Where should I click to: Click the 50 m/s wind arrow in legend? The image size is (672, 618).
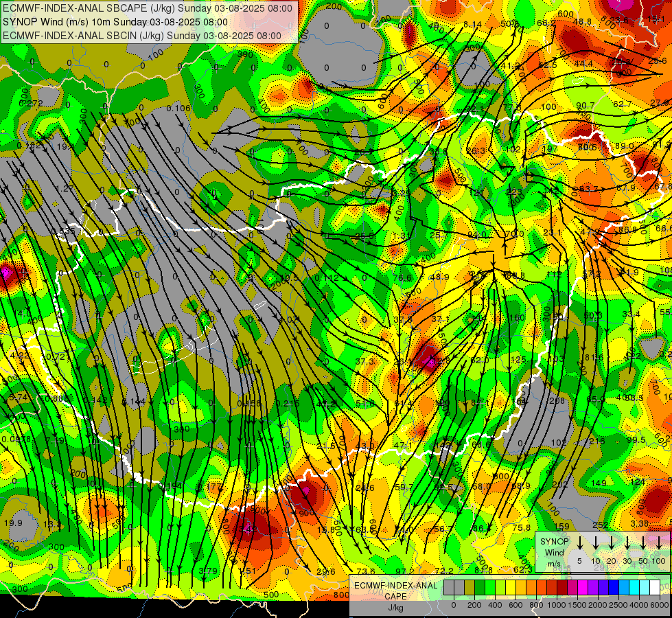pyautogui.click(x=643, y=543)
